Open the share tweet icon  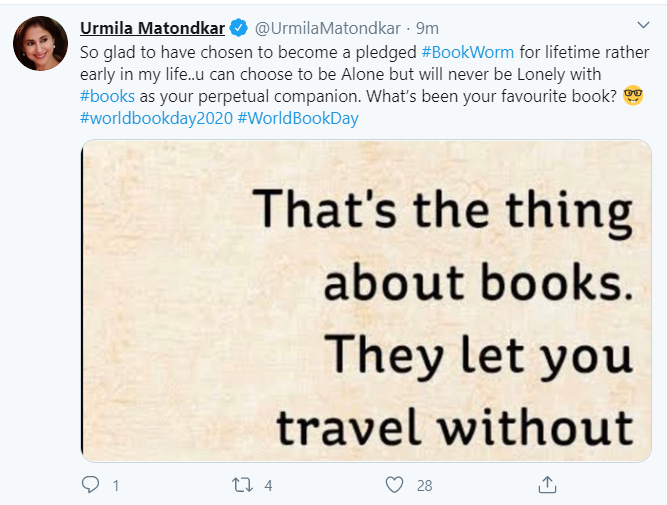pos(547,485)
